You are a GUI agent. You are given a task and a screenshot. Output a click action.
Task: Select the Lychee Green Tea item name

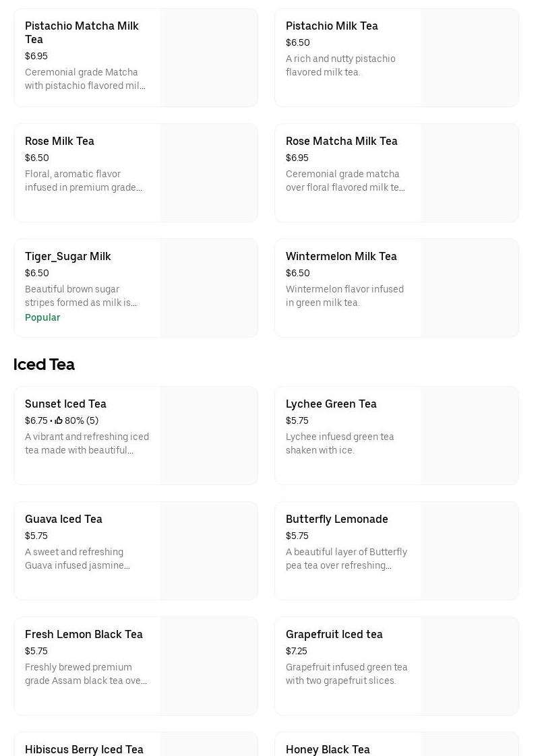331,404
